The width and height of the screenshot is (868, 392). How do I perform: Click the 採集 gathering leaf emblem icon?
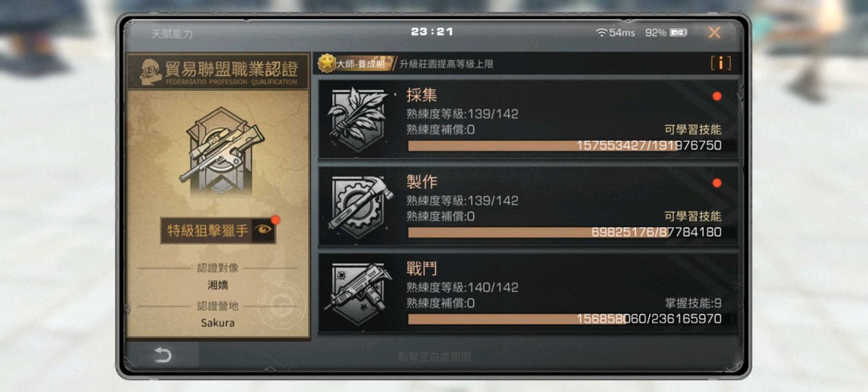coord(357,119)
